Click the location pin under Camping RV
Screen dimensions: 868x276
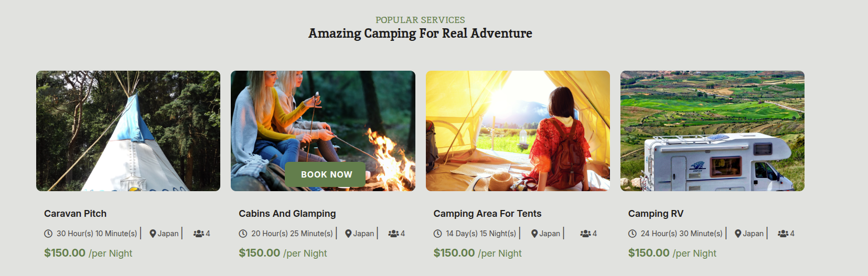coord(738,234)
